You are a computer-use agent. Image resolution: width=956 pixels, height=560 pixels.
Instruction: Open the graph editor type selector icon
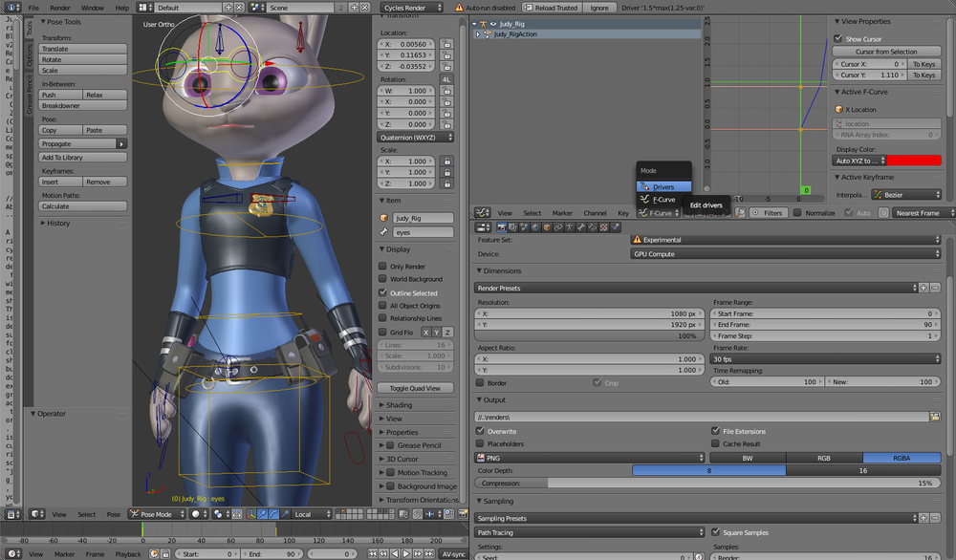tap(482, 213)
